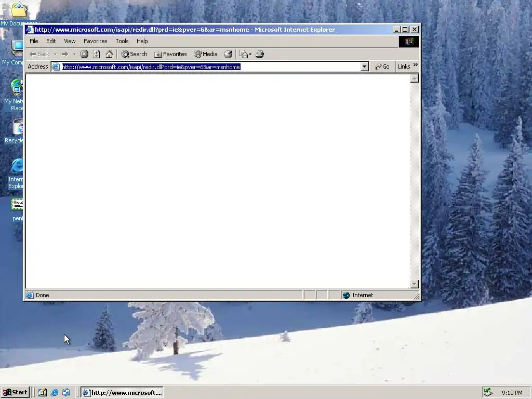Image resolution: width=532 pixels, height=399 pixels.
Task: Minimize the Internet Explorer window
Action: pyautogui.click(x=396, y=30)
